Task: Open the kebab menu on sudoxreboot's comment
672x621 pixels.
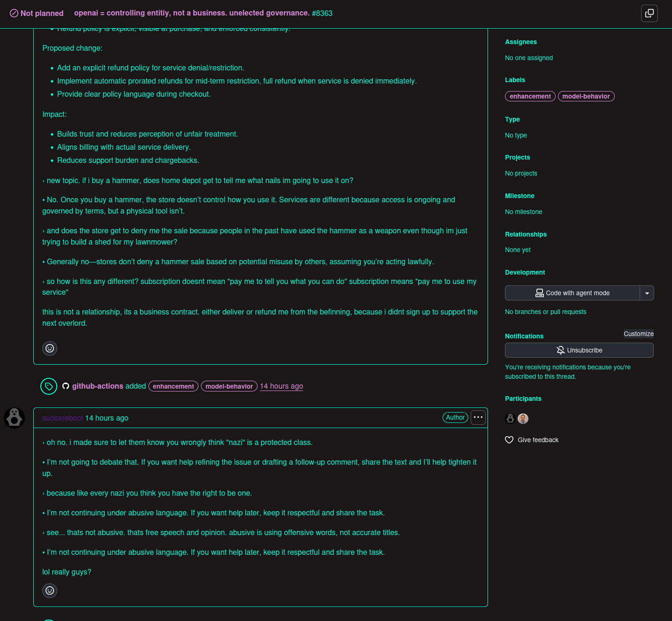Action: 478,417
